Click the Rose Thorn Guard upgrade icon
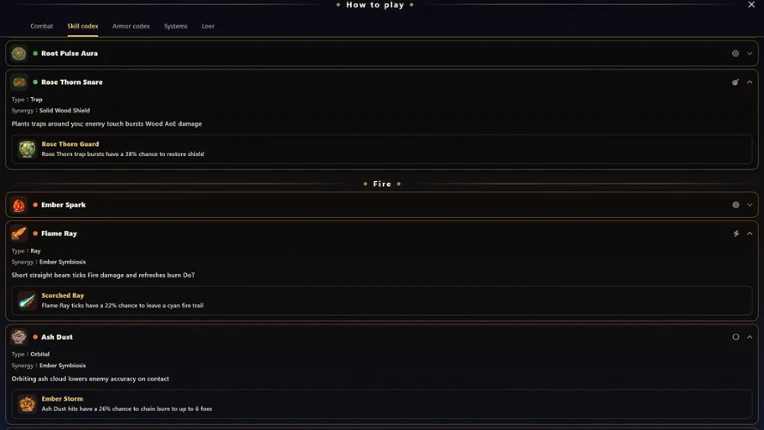The height and width of the screenshot is (430, 764). pos(27,149)
